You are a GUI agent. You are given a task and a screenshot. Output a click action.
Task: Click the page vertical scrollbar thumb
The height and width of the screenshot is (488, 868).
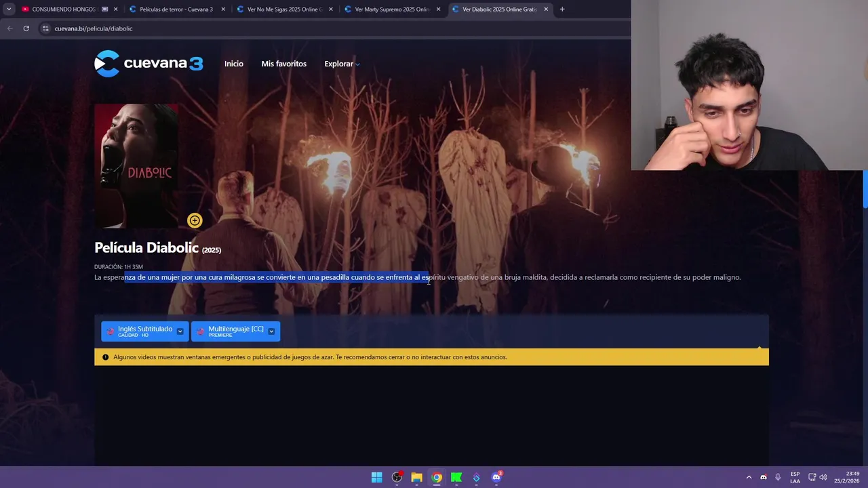click(865, 188)
